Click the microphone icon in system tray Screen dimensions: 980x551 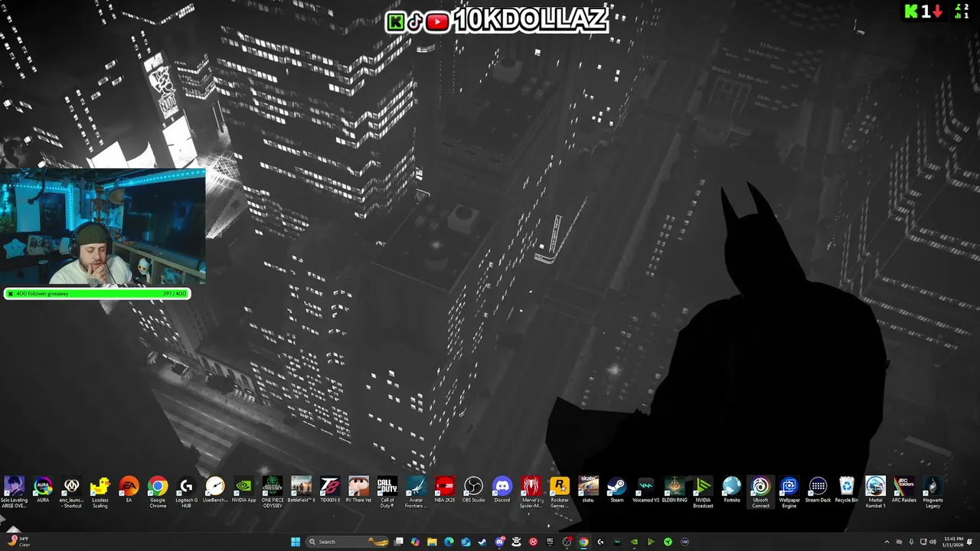911,542
